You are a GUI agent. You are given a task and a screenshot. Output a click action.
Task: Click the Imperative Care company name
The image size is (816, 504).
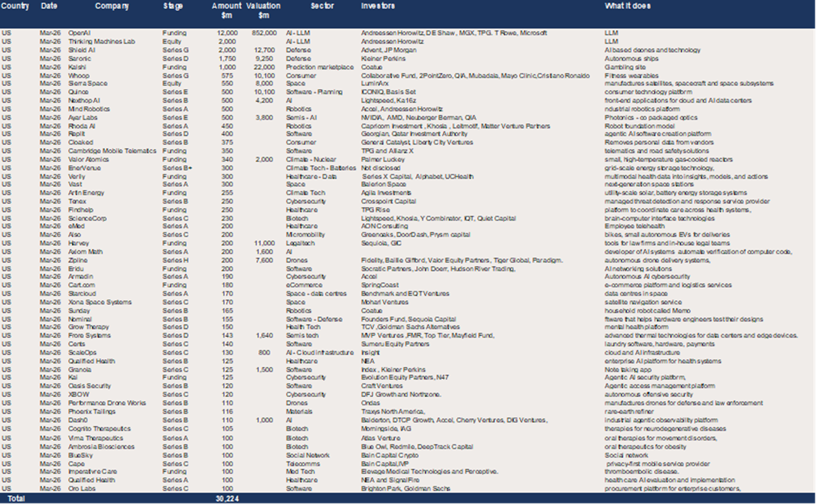[93, 472]
